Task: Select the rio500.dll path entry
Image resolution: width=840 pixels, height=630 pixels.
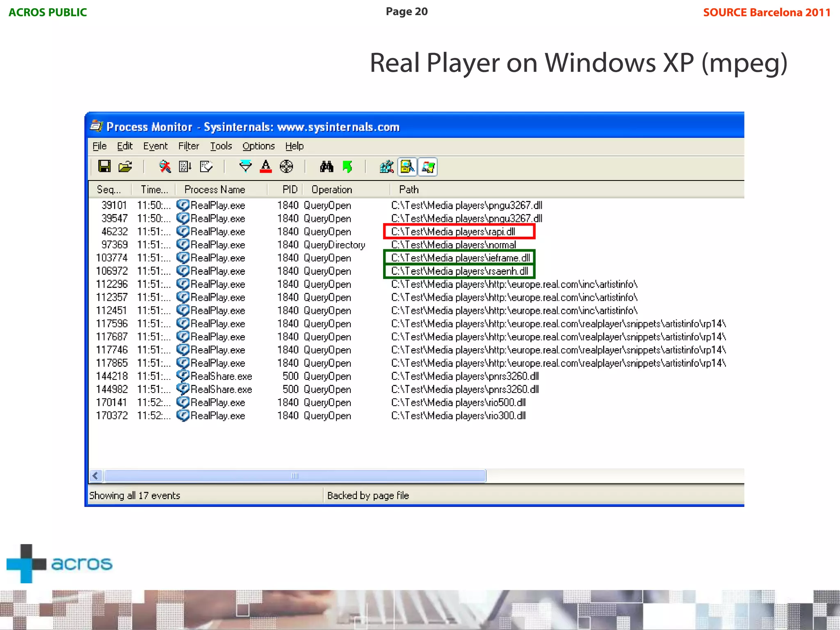Action: click(459, 402)
